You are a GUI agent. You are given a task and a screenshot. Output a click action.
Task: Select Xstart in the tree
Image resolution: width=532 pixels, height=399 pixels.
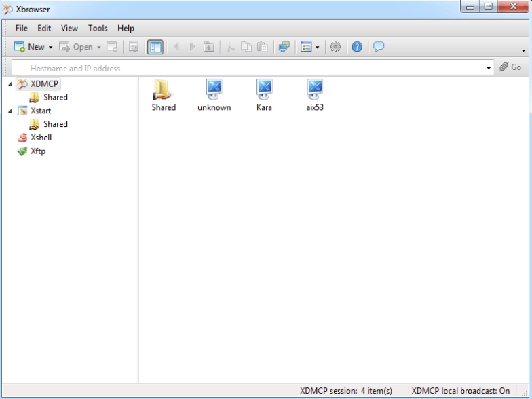point(34,111)
